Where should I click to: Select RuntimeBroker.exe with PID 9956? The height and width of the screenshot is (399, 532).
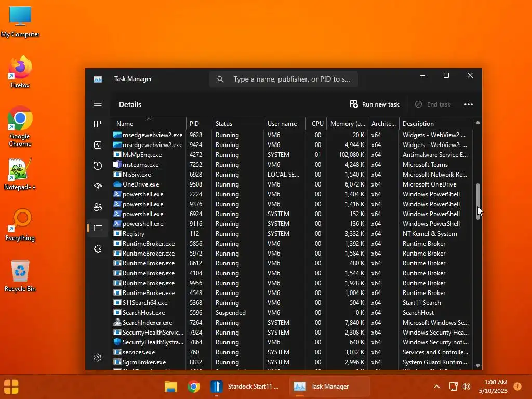click(292, 283)
